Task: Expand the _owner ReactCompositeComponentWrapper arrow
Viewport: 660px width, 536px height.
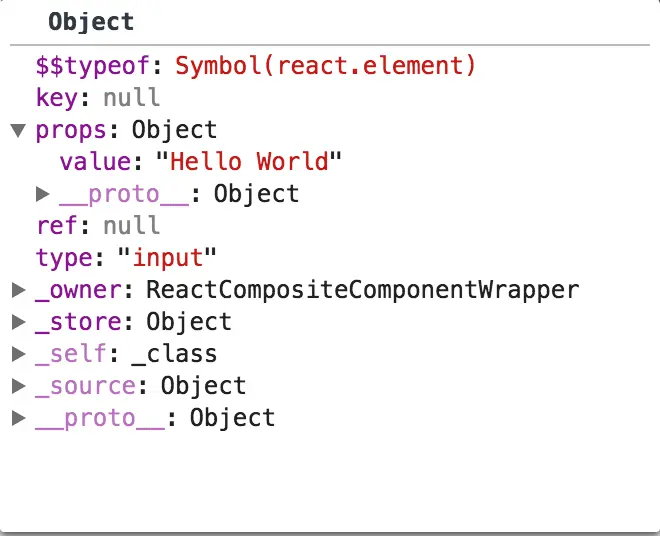Action: [19, 290]
